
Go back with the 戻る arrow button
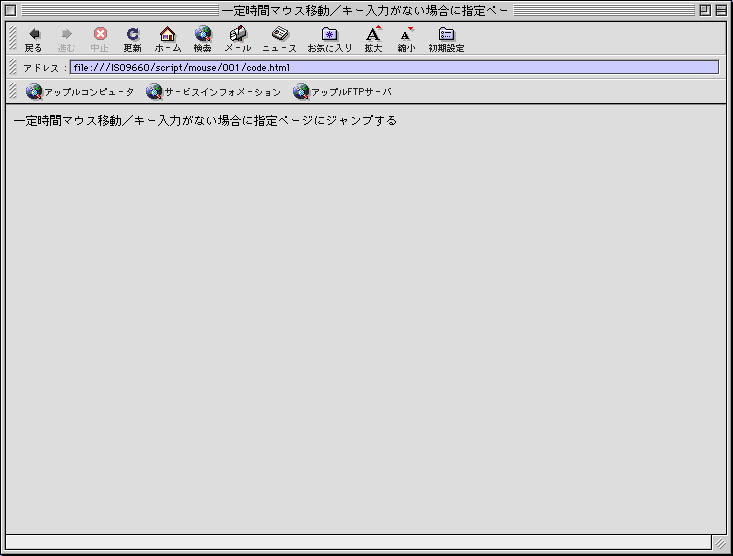click(33, 39)
